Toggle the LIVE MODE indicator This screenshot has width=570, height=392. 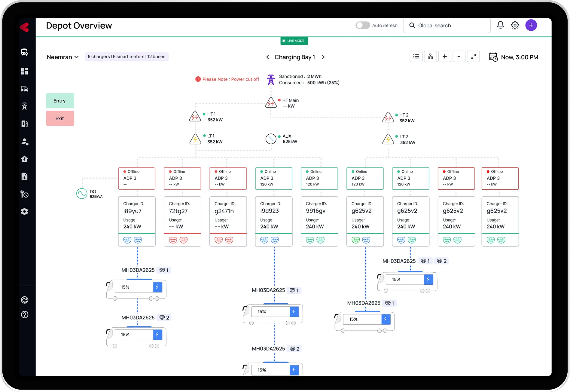pos(294,41)
